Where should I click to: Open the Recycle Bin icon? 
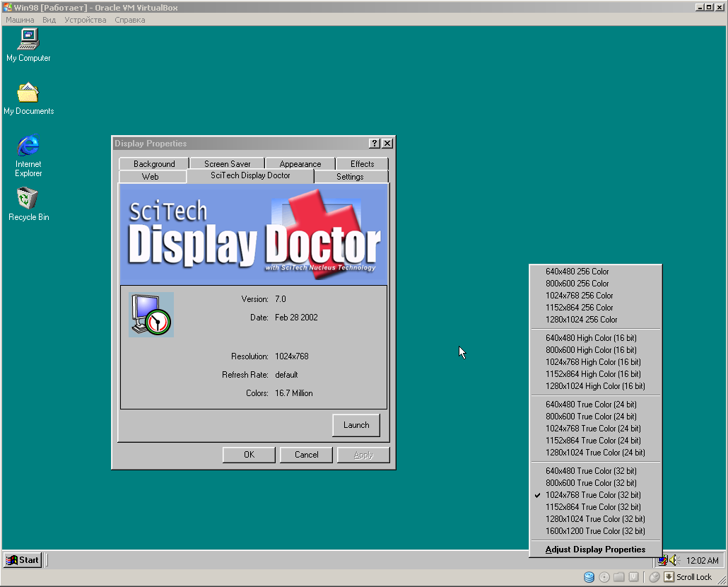28,199
